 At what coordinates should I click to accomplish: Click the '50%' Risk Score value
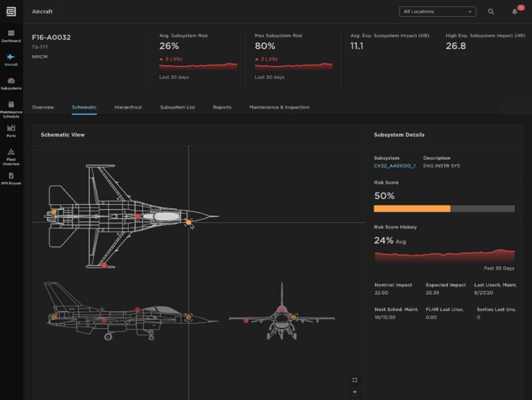click(x=384, y=196)
